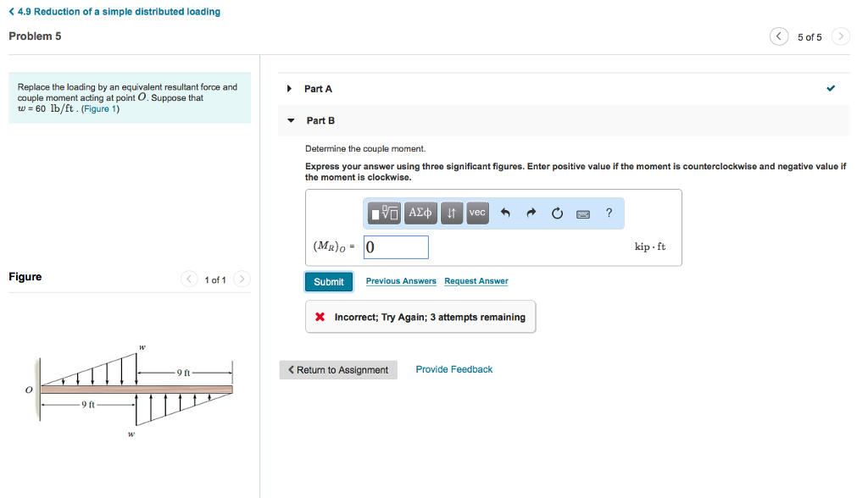The width and height of the screenshot is (868, 498).
Task: Show next figure
Action: (242, 279)
